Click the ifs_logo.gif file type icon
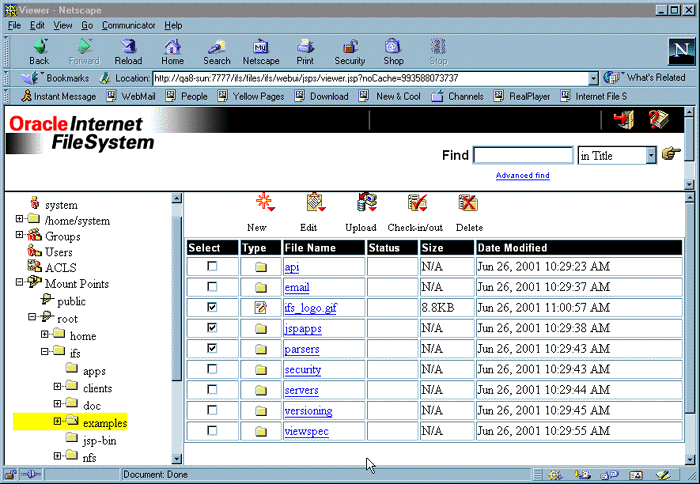The height and width of the screenshot is (484, 700). (261, 308)
